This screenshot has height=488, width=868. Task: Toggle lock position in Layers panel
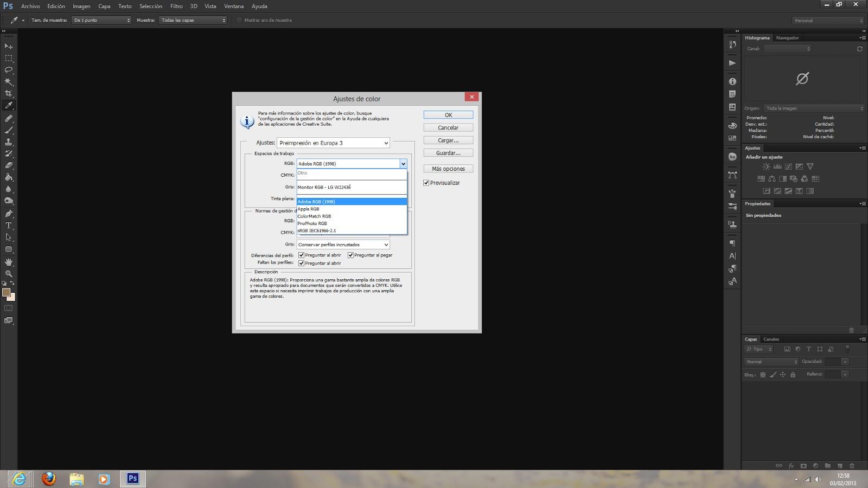(782, 375)
